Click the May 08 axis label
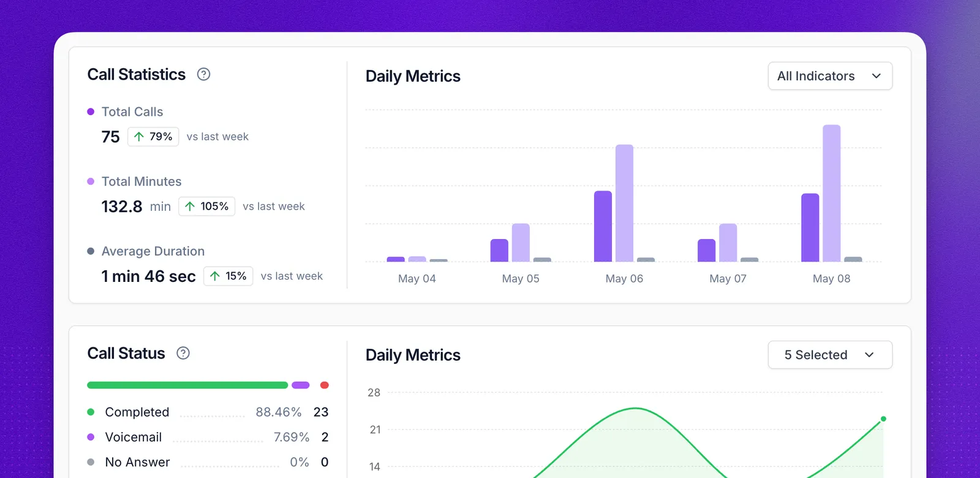The width and height of the screenshot is (980, 478). pos(831,278)
